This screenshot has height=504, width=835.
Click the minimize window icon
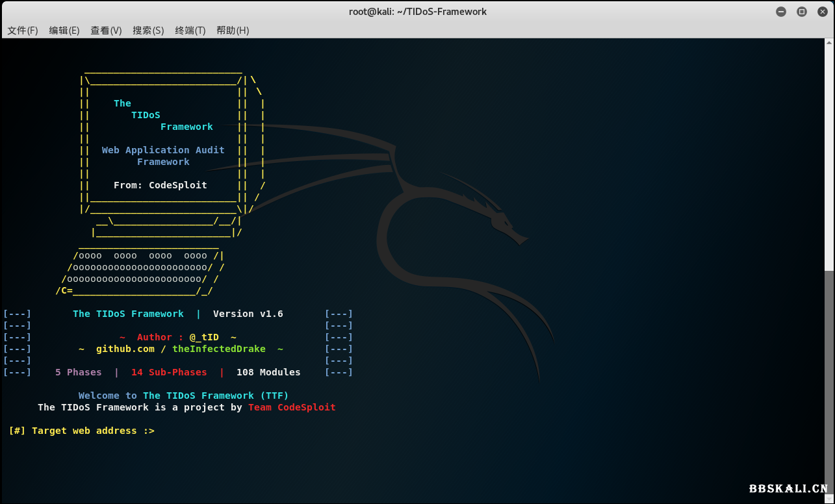click(x=780, y=11)
